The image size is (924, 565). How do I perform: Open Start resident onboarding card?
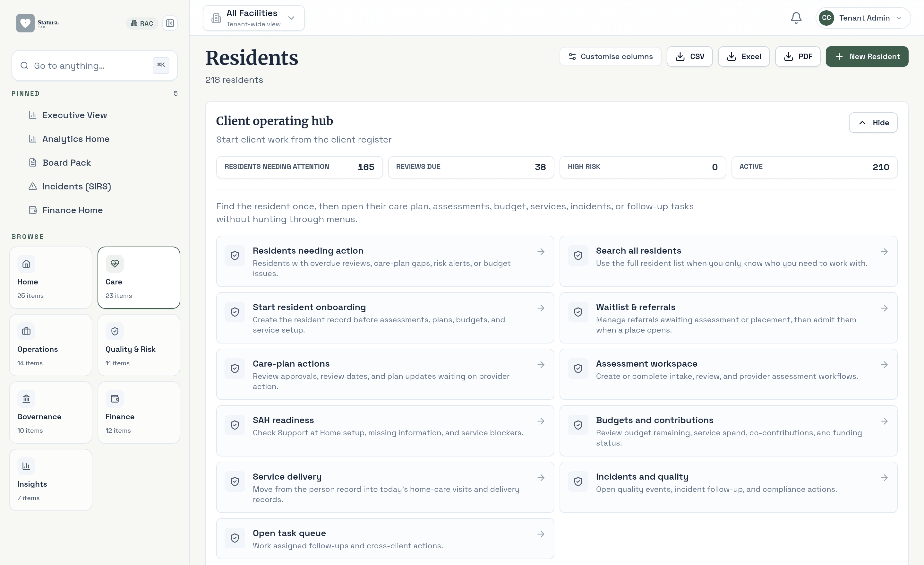[385, 318]
